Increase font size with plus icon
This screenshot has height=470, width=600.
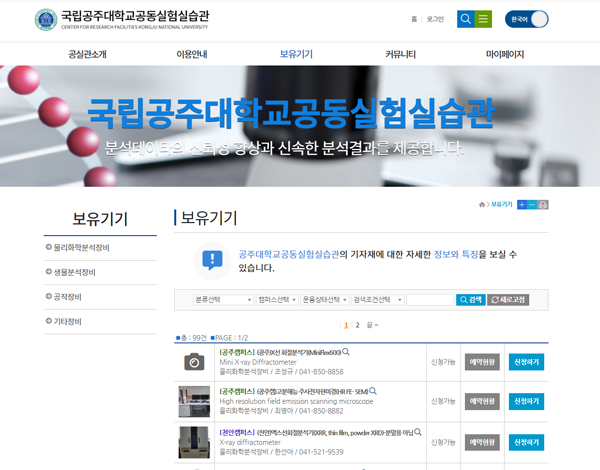coord(522,205)
